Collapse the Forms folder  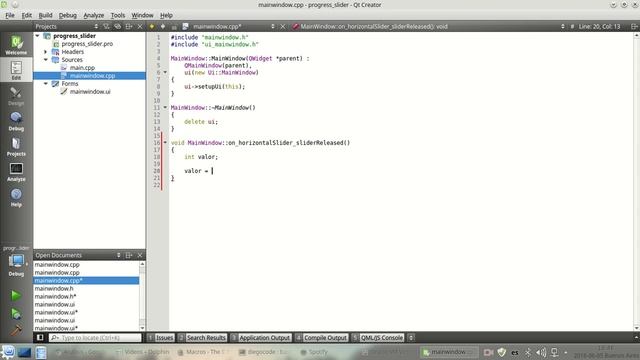coord(46,84)
